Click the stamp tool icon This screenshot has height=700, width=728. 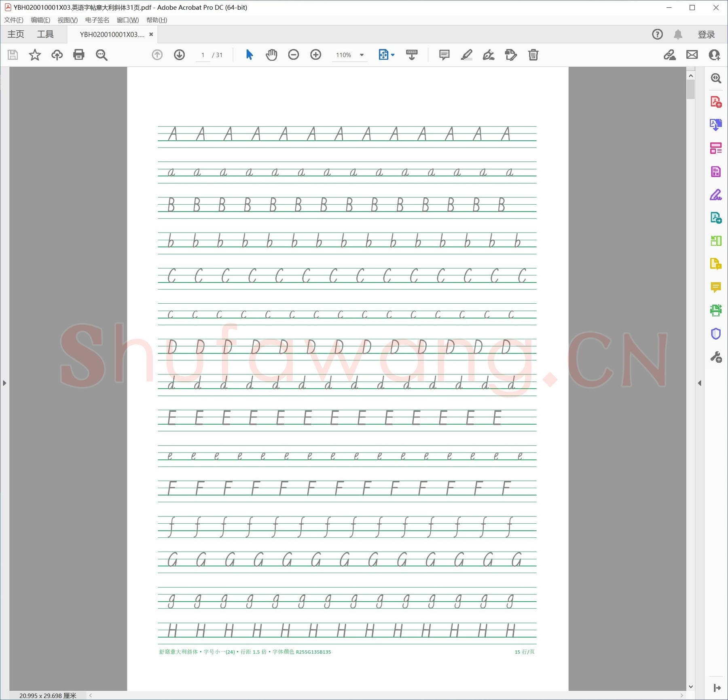click(x=511, y=55)
